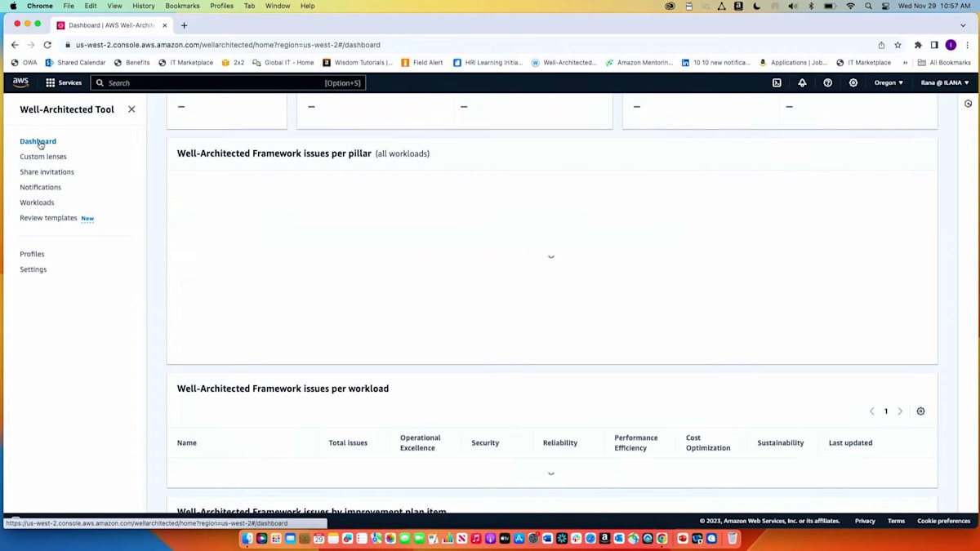Open Trash in the Dock
The height and width of the screenshot is (551, 980).
click(733, 539)
